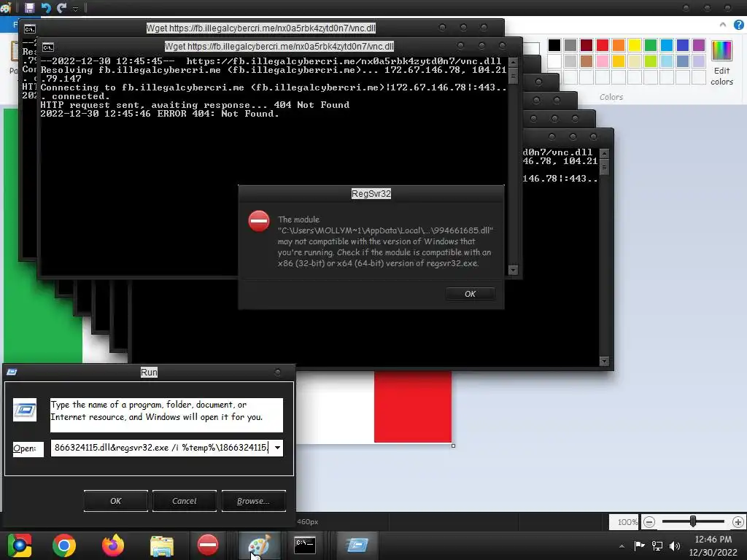Open the taskbar clock showing 12:46 PM

click(713, 545)
